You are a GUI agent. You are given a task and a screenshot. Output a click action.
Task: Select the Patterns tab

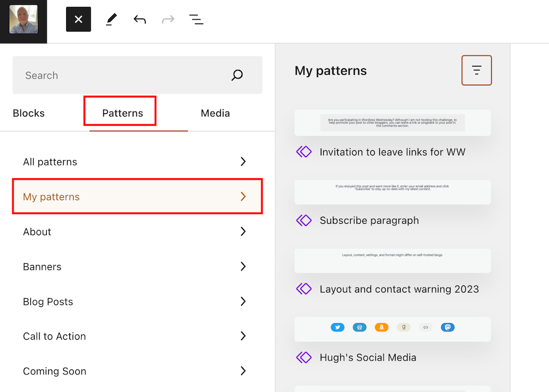[122, 113]
